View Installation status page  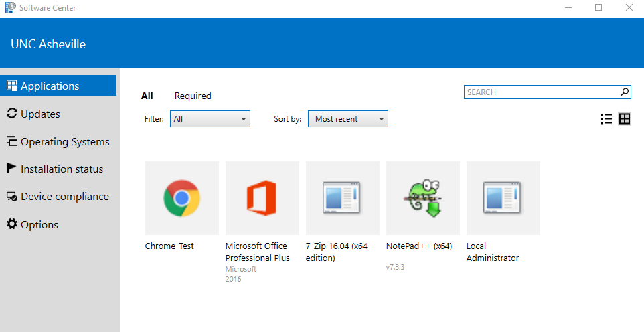(62, 169)
